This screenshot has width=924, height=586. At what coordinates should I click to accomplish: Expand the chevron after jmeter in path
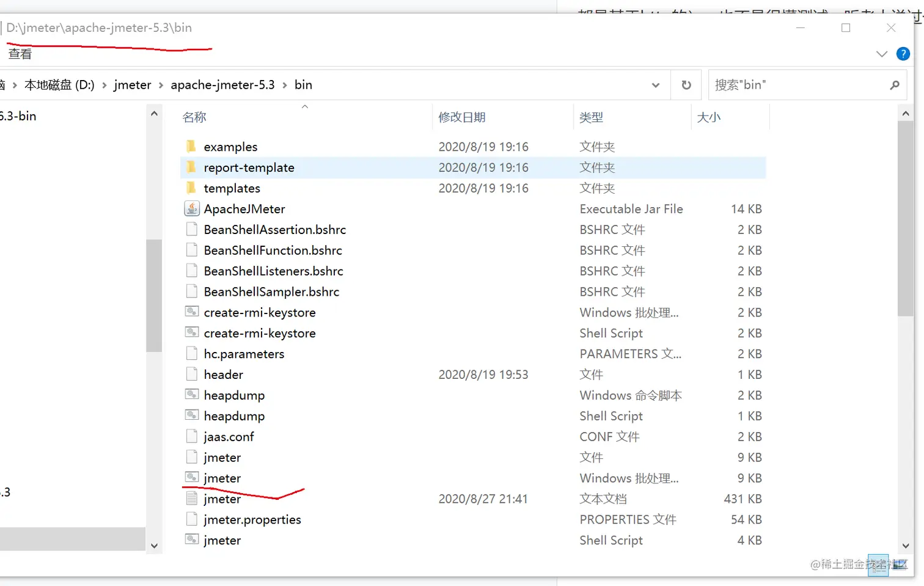pyautogui.click(x=161, y=85)
